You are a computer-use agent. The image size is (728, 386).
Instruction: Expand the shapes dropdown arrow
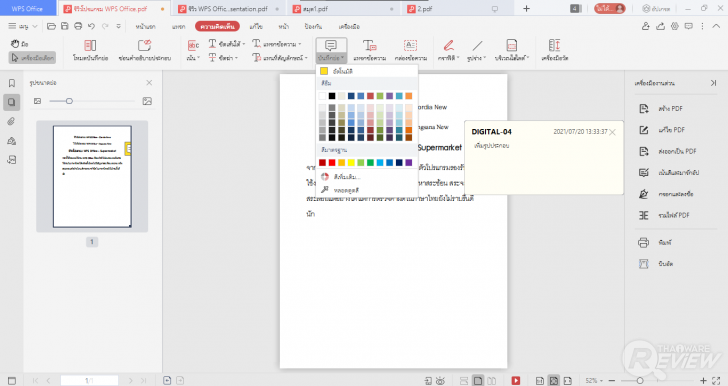coord(485,58)
